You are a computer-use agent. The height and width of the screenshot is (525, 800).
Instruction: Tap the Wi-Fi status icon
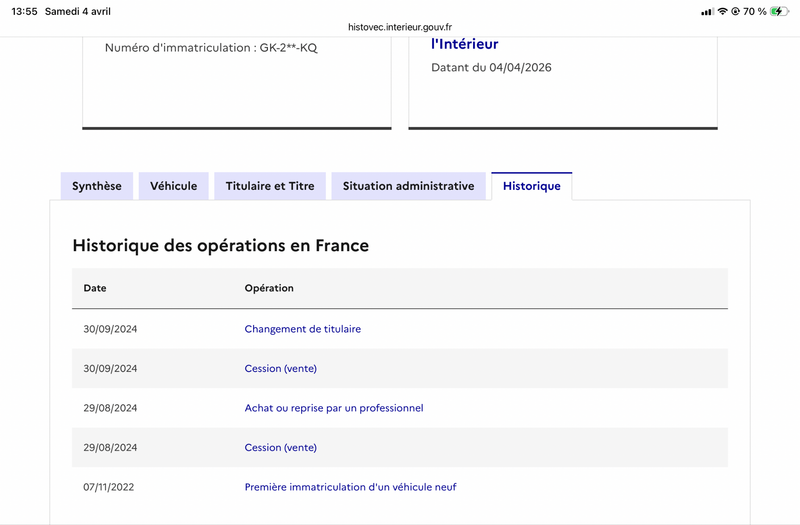coord(722,11)
